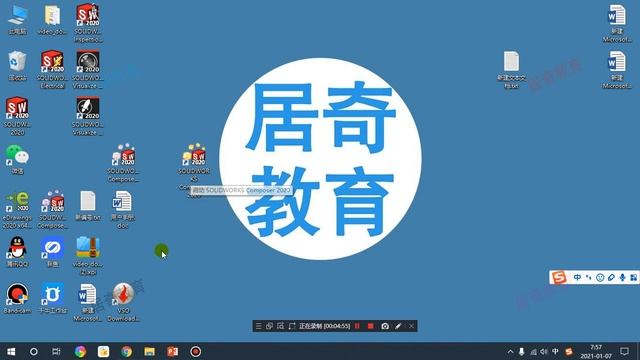The height and width of the screenshot is (360, 640).
Task: Open Google Chrome from taskbar
Action: (x=127, y=351)
